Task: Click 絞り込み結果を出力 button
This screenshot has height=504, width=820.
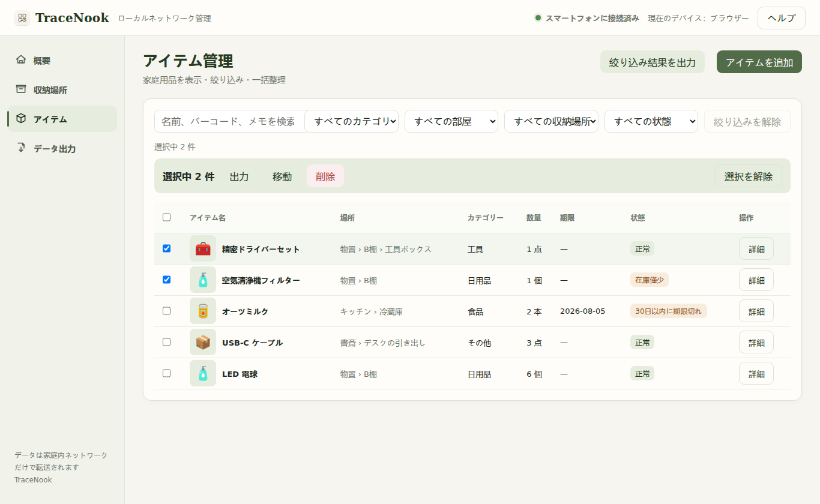Action: pyautogui.click(x=653, y=62)
